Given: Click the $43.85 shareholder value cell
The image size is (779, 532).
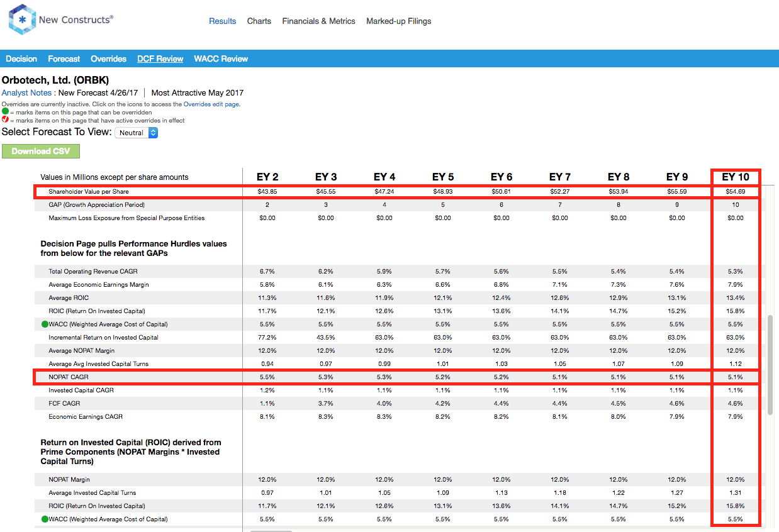Looking at the screenshot, I should coord(267,191).
